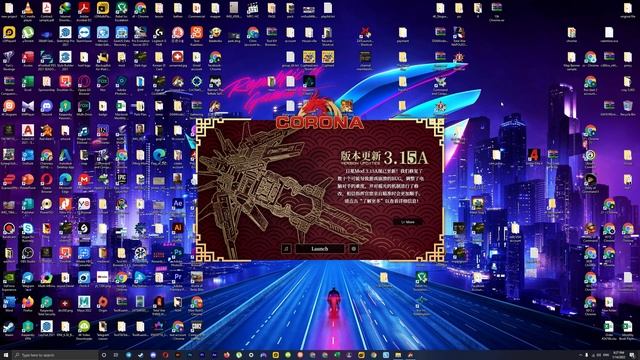640x360 pixels.
Task: Open Internet Download Manager desktop shortcut
Action: pos(65,11)
